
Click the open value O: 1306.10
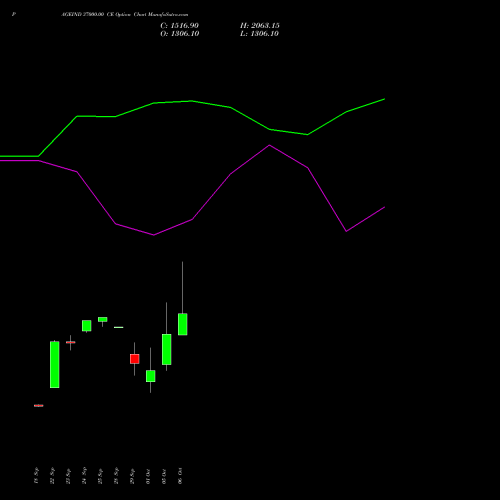(x=180, y=34)
